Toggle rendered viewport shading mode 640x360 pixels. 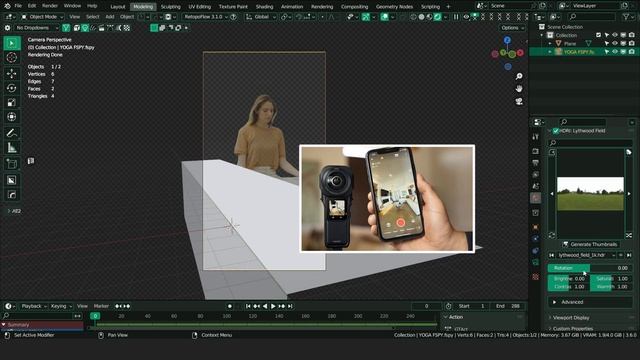click(437, 17)
